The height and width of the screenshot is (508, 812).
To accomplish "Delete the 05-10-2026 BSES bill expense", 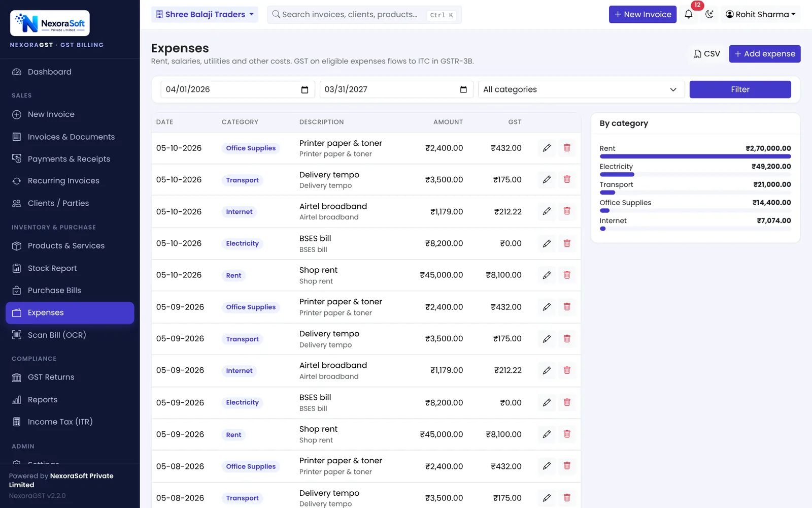I will coord(567,243).
